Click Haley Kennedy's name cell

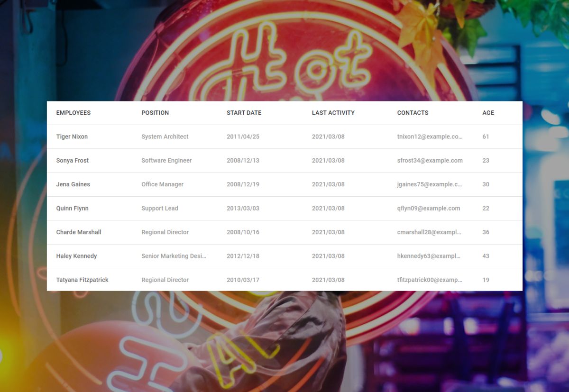point(76,256)
